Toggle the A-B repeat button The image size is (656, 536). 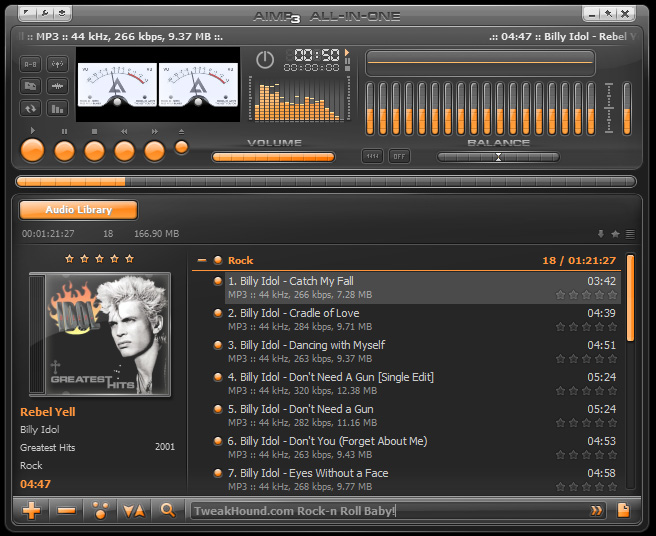pos(31,64)
